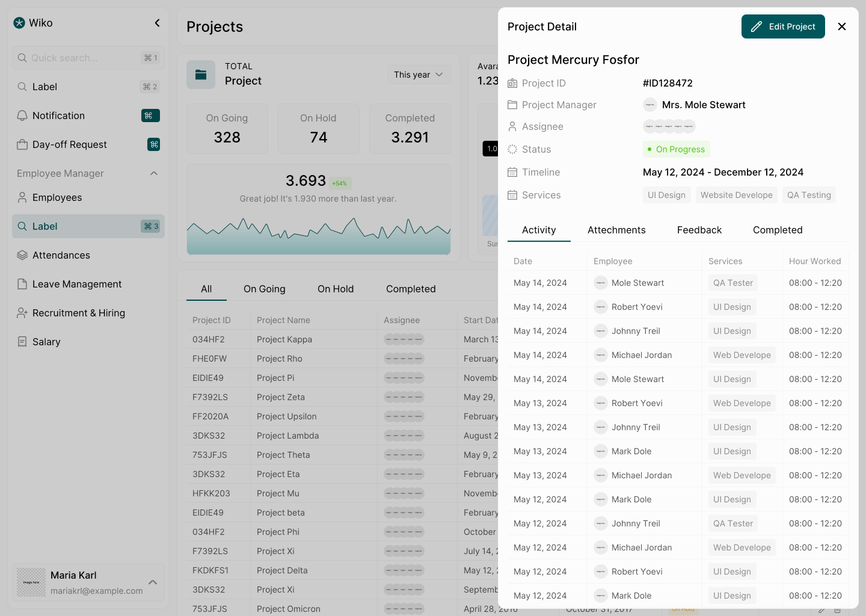Collapse the Employee Manager section
The image size is (866, 616).
(x=154, y=173)
